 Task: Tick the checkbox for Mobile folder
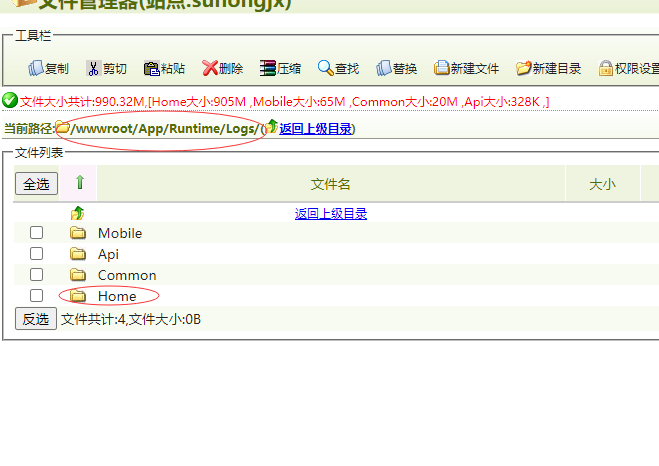(x=37, y=232)
